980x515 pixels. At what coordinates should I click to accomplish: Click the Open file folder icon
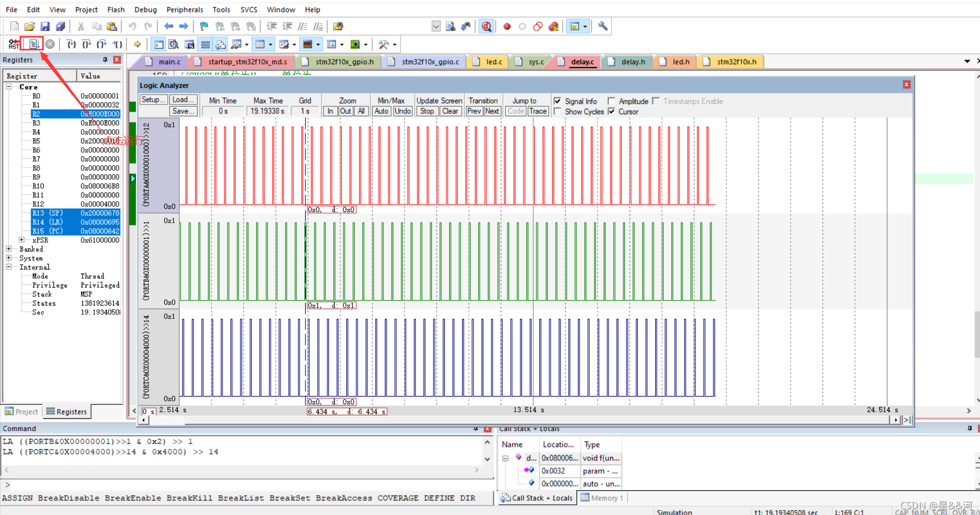(30, 26)
